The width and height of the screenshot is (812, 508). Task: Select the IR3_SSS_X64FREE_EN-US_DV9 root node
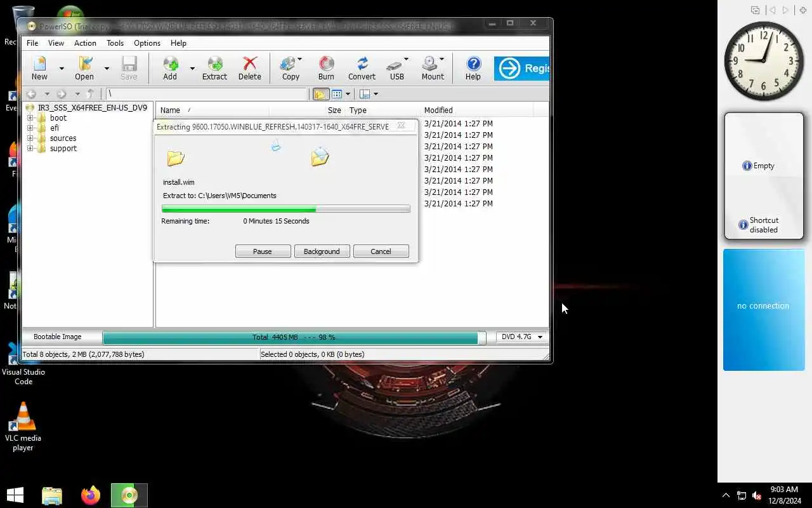point(92,108)
